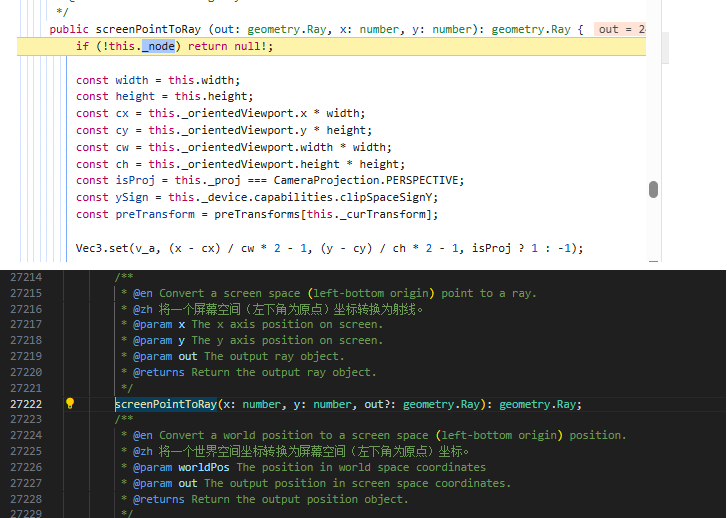Click the variable cx in its const declaration
The image size is (727, 518).
tap(122, 114)
